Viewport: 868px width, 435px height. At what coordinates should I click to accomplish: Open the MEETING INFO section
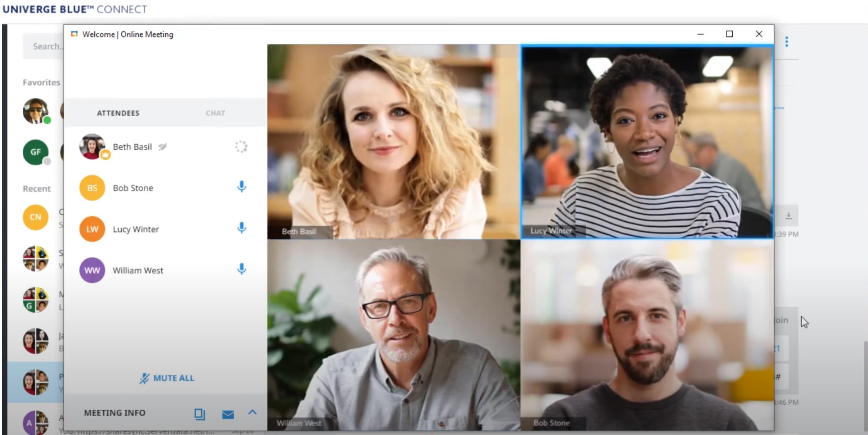pyautogui.click(x=115, y=413)
